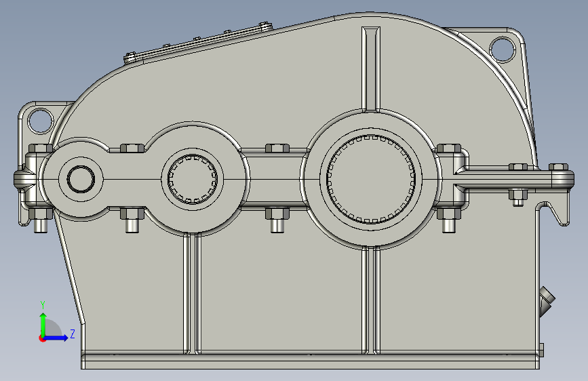Click the green Y axis arrow of the triad
Screen dimensions: 588x381
click(x=43, y=325)
